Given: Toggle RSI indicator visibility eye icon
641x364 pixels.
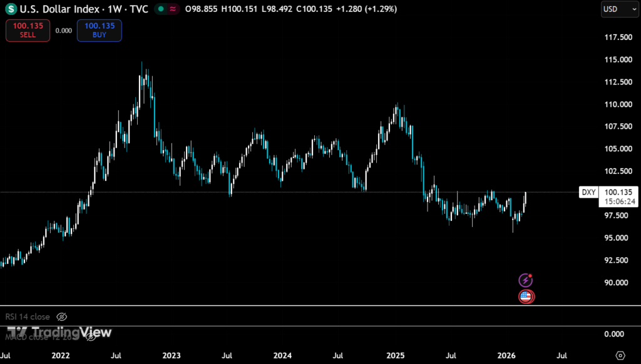Looking at the screenshot, I should 61,317.
